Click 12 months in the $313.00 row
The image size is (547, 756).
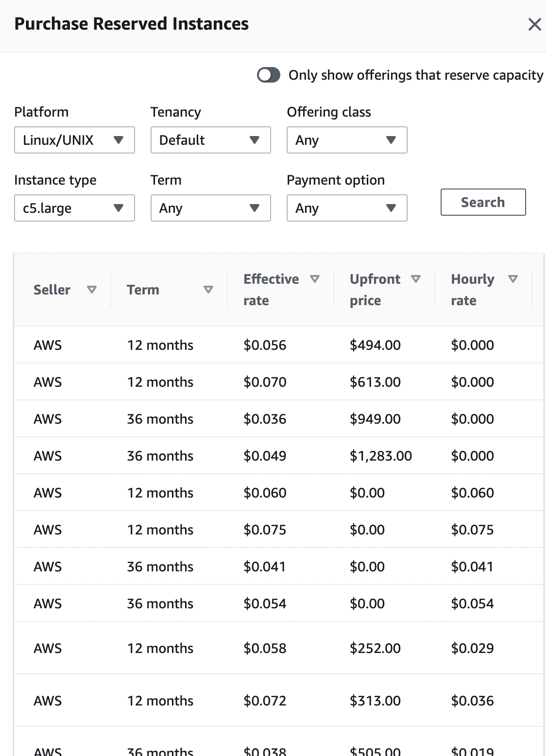[x=160, y=701]
